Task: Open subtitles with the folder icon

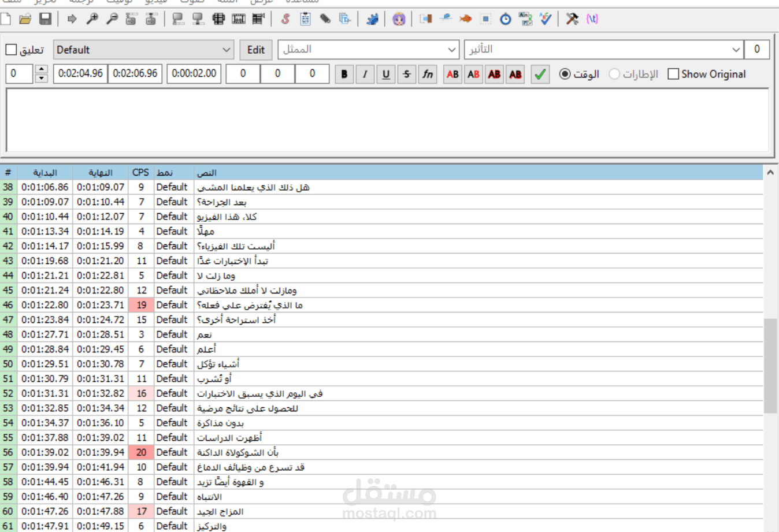Action: (25, 19)
